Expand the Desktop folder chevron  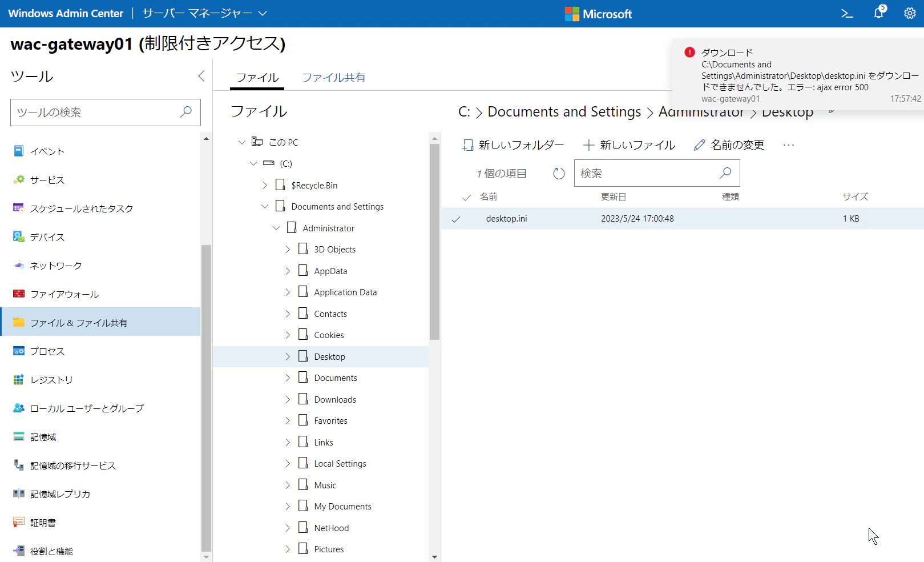pos(288,356)
